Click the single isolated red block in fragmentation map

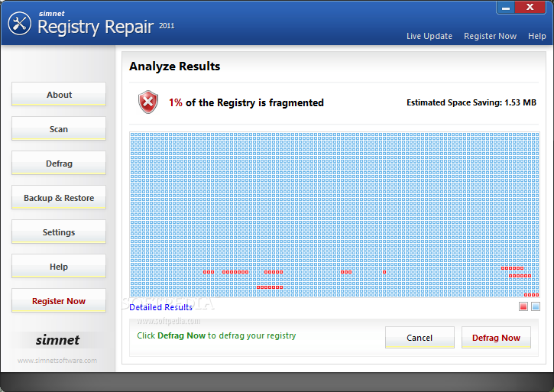[384, 272]
